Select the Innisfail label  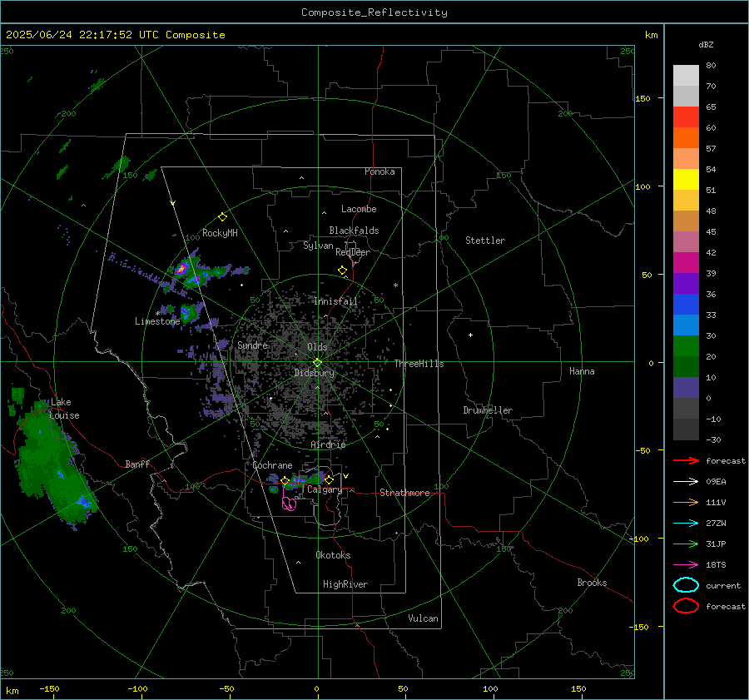click(x=335, y=301)
